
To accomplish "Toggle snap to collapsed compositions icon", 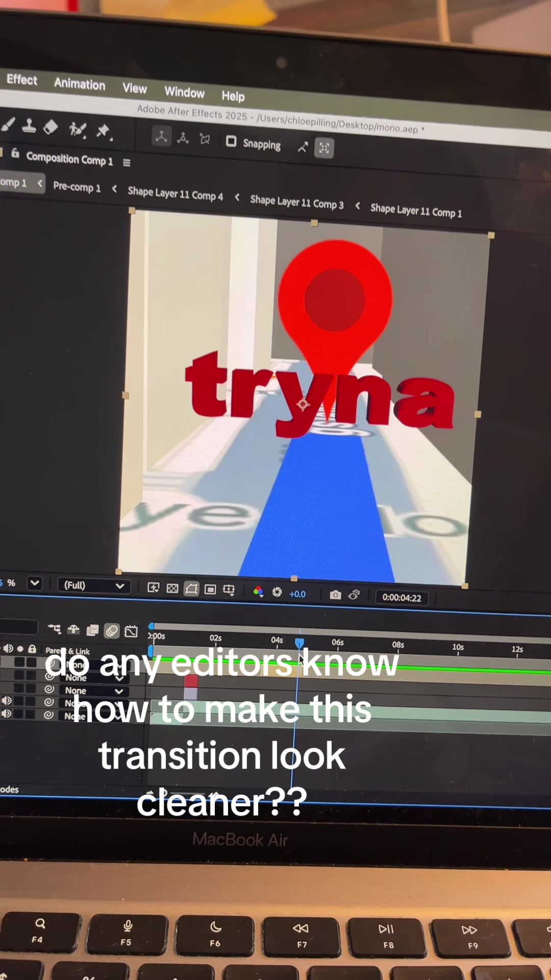I will pos(324,149).
